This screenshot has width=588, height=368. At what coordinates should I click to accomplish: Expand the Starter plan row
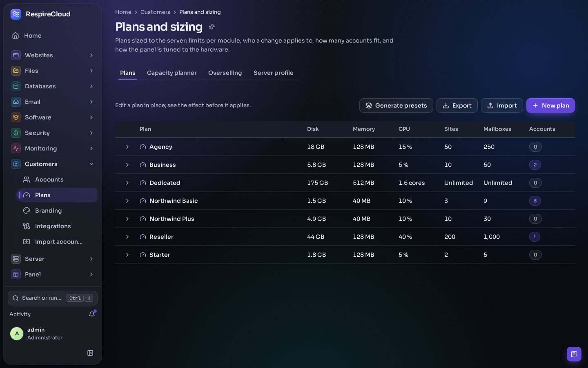tap(127, 255)
